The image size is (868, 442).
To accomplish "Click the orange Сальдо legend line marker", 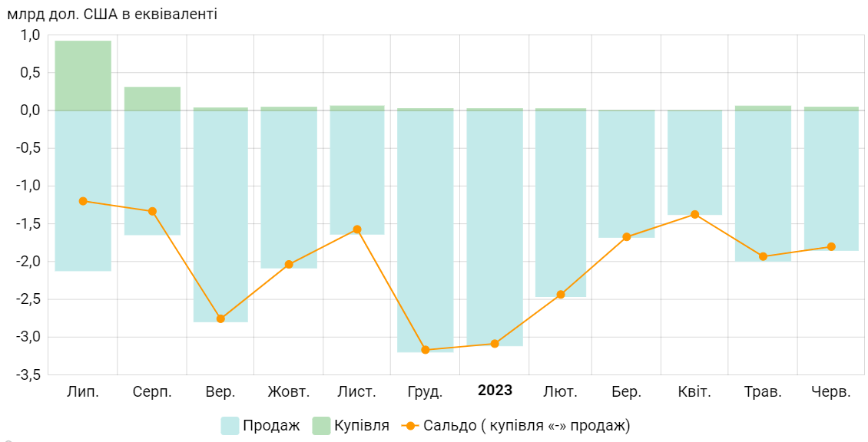I will 411,425.
